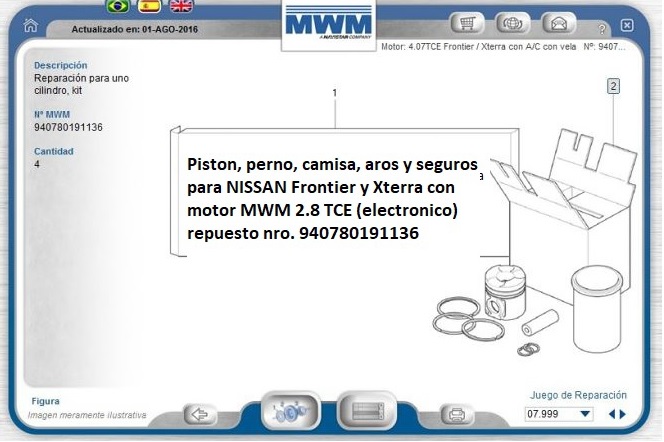Click the 'Cantidad' label
The image size is (664, 442).
click(54, 151)
